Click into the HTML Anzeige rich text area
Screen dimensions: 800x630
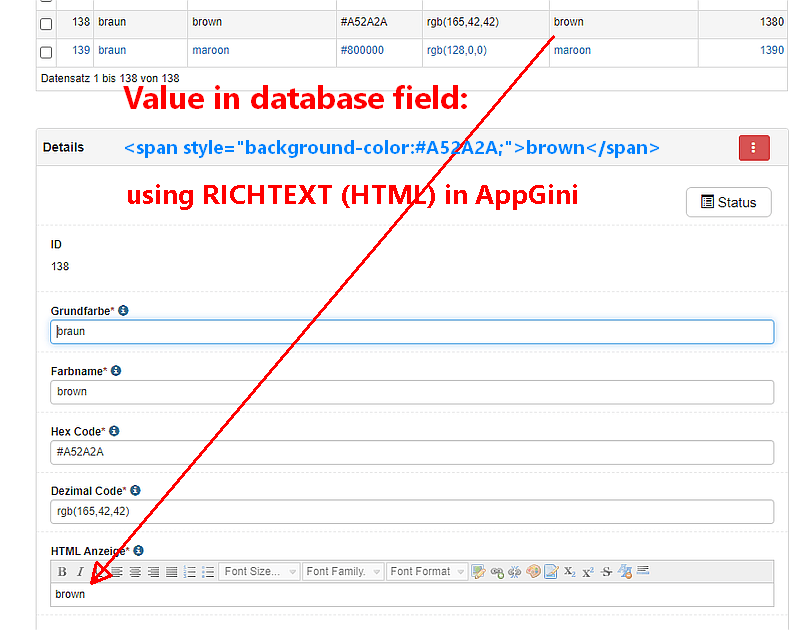click(x=412, y=594)
